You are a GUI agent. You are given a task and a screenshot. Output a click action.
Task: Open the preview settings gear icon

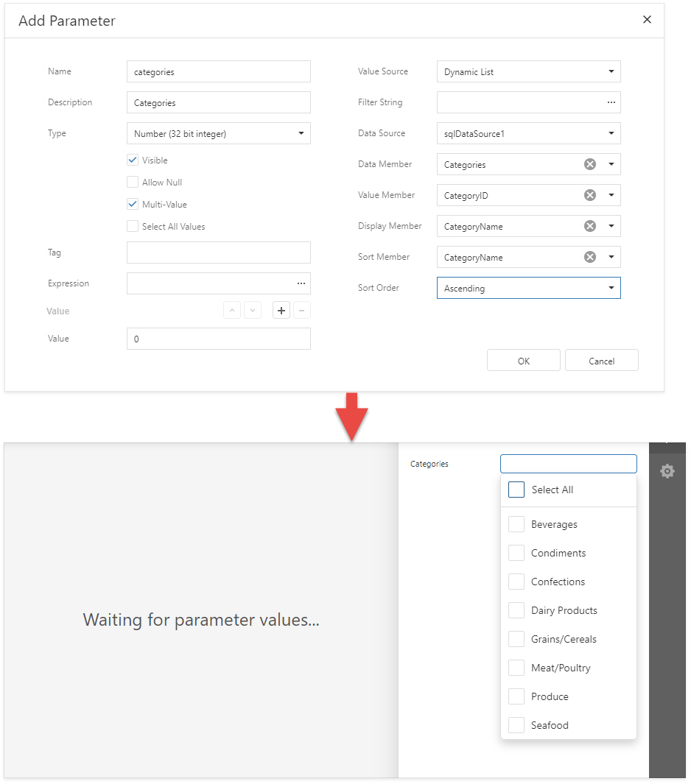click(667, 471)
